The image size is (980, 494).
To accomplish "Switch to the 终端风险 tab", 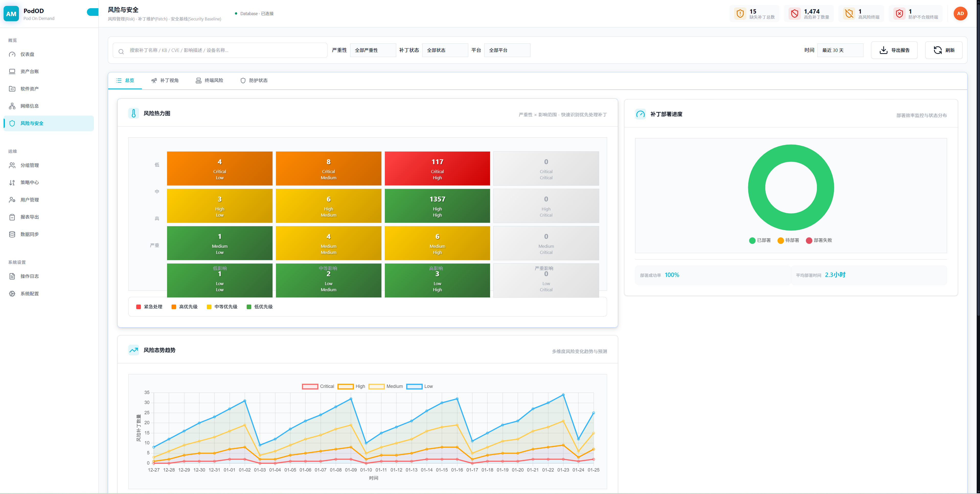I will click(x=209, y=81).
